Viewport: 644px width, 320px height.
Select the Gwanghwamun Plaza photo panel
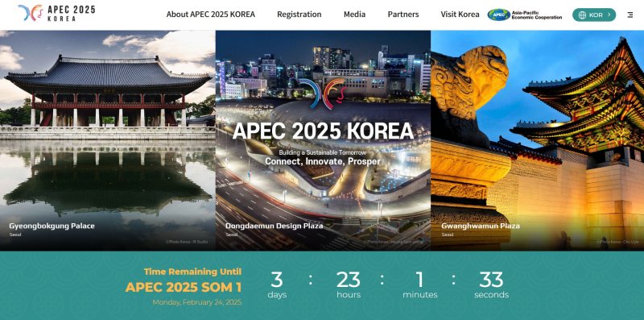(x=537, y=140)
